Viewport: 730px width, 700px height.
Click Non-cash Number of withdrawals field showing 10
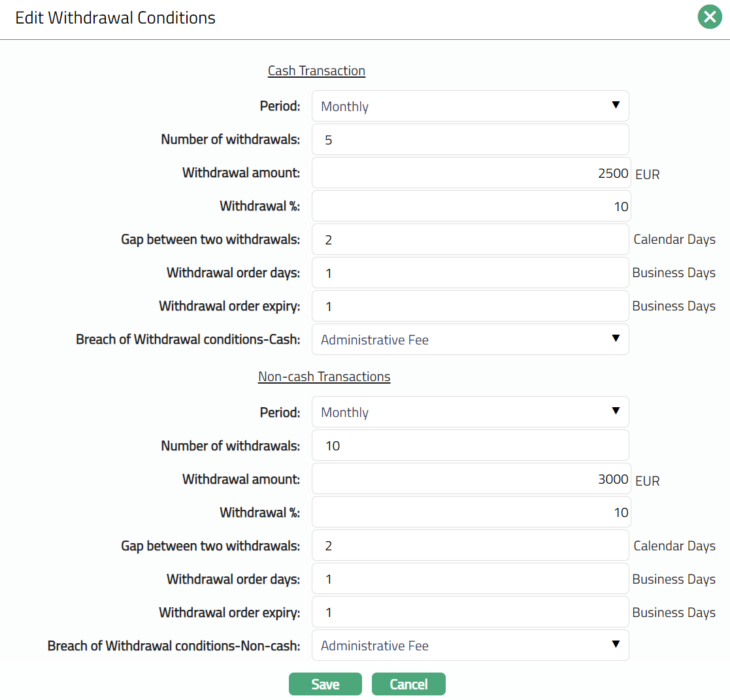click(x=470, y=445)
